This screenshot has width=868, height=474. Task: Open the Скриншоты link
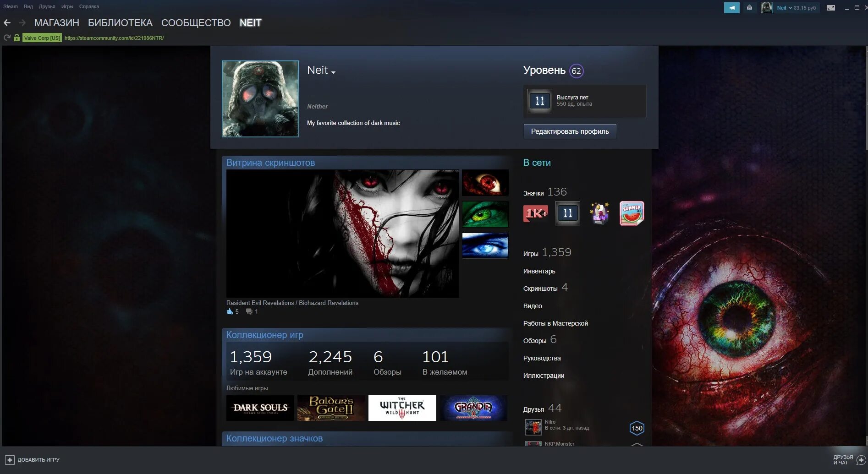tap(545, 288)
